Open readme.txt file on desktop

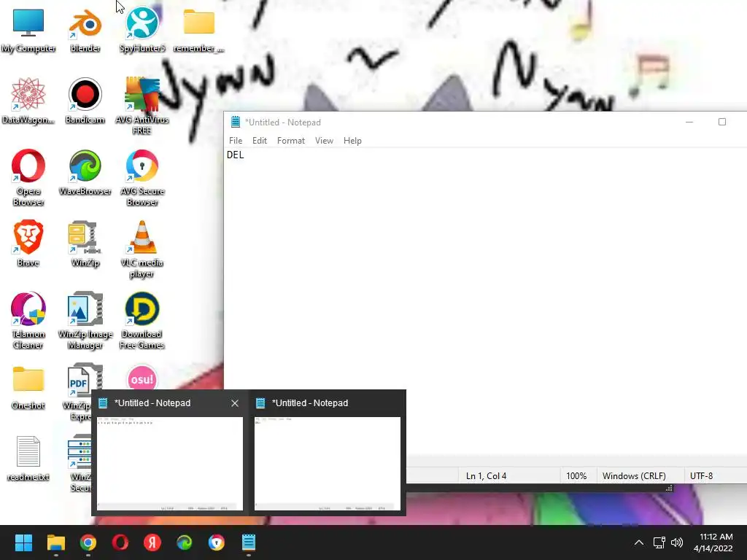tap(28, 458)
